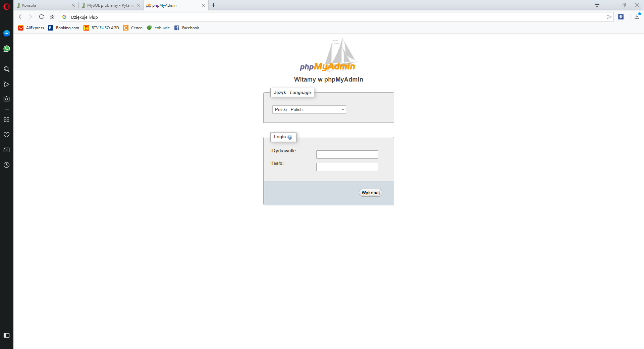Open WhatsApp in the Opera sidebar
Viewport: 644px width, 349px height.
pyautogui.click(x=6, y=49)
